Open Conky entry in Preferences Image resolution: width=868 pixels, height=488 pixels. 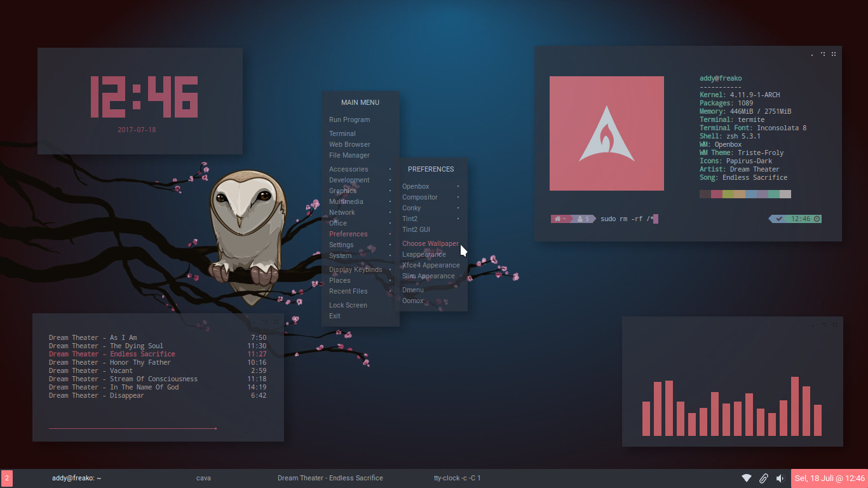(431, 208)
